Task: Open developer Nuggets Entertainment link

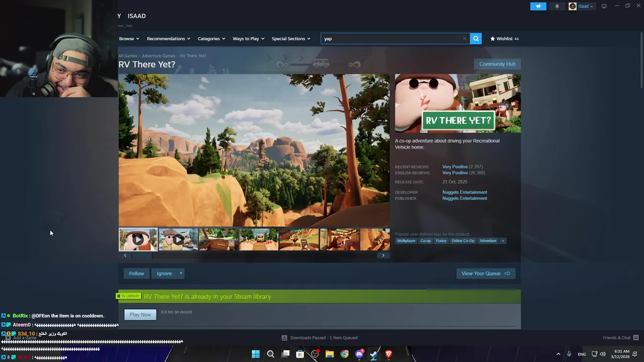Action: (464, 192)
